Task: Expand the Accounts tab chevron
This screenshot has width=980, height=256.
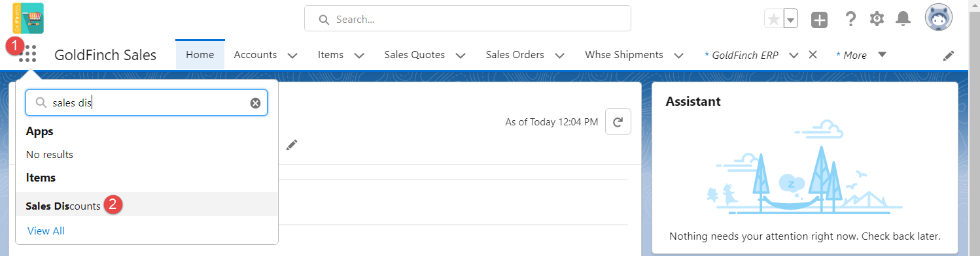Action: [292, 56]
